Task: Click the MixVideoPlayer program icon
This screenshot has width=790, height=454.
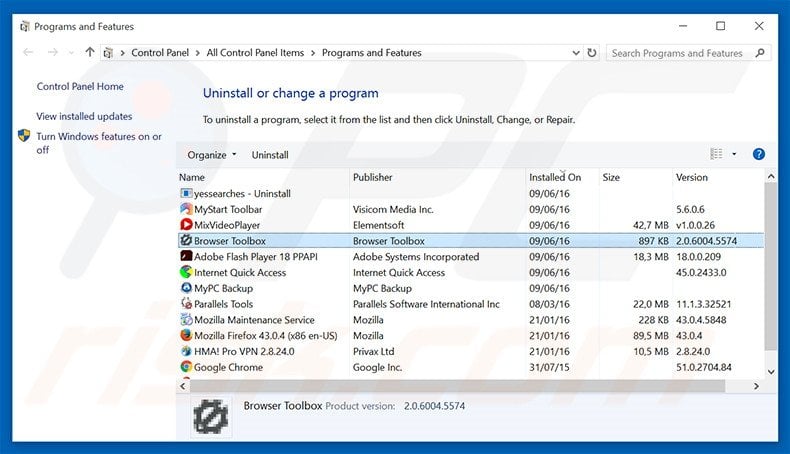Action: click(x=186, y=225)
